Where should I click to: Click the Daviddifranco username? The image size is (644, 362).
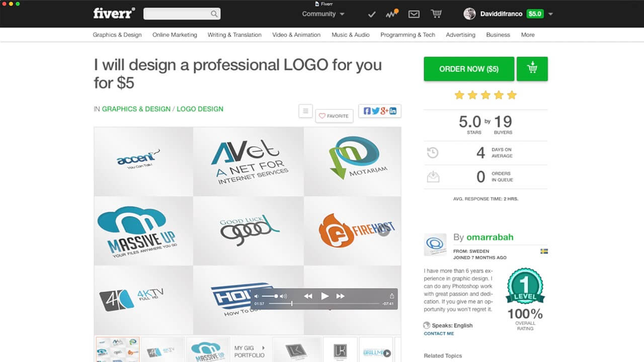[501, 14]
